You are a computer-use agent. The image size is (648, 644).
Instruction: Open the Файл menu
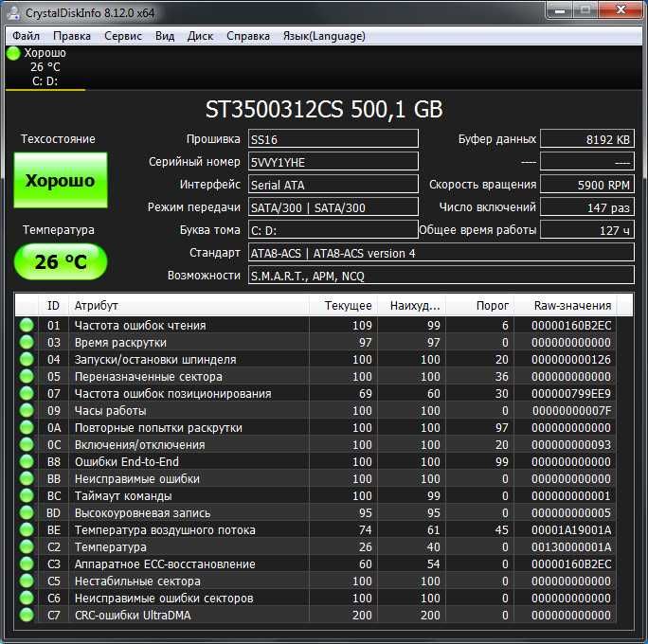coord(26,36)
